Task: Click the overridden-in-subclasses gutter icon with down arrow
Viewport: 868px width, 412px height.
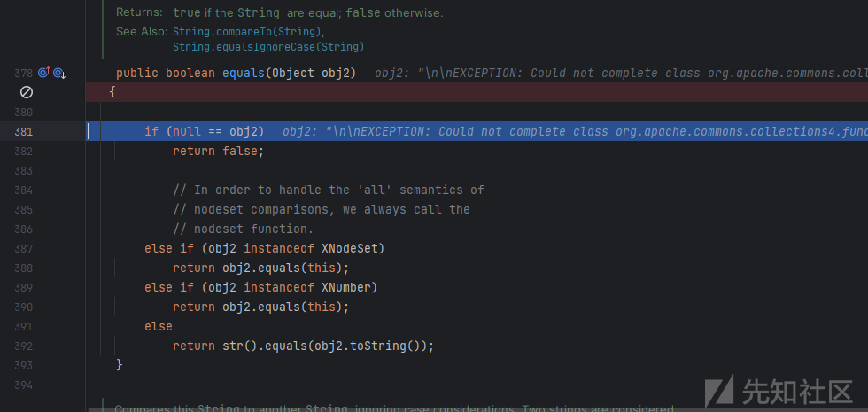Action: pyautogui.click(x=60, y=73)
